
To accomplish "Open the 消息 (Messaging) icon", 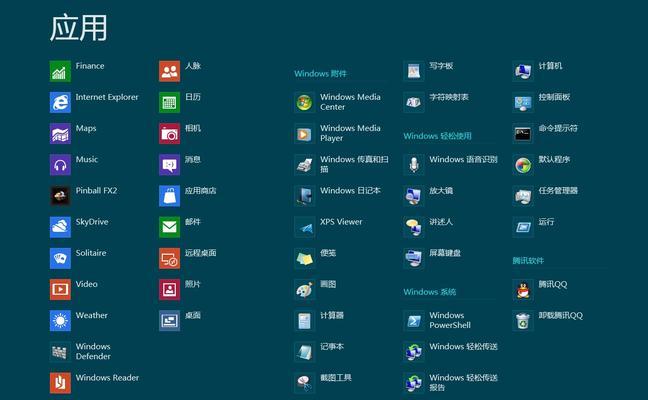I will (169, 164).
